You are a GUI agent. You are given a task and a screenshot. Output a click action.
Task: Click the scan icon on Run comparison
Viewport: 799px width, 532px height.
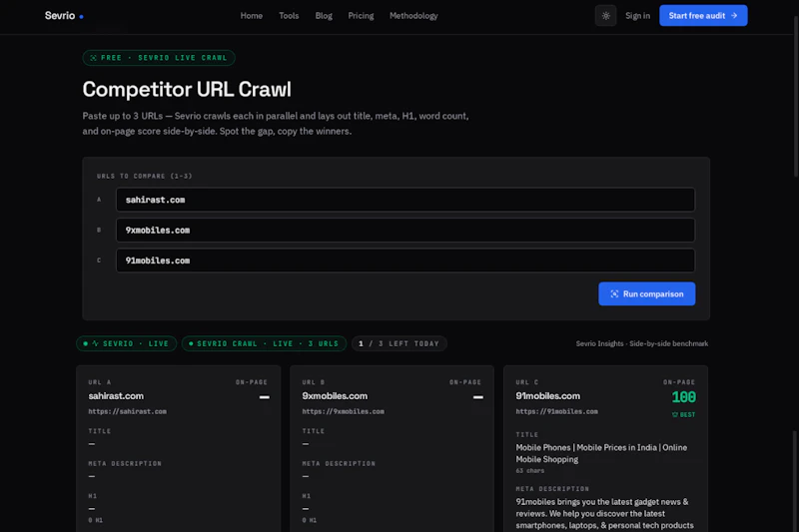[x=614, y=293]
